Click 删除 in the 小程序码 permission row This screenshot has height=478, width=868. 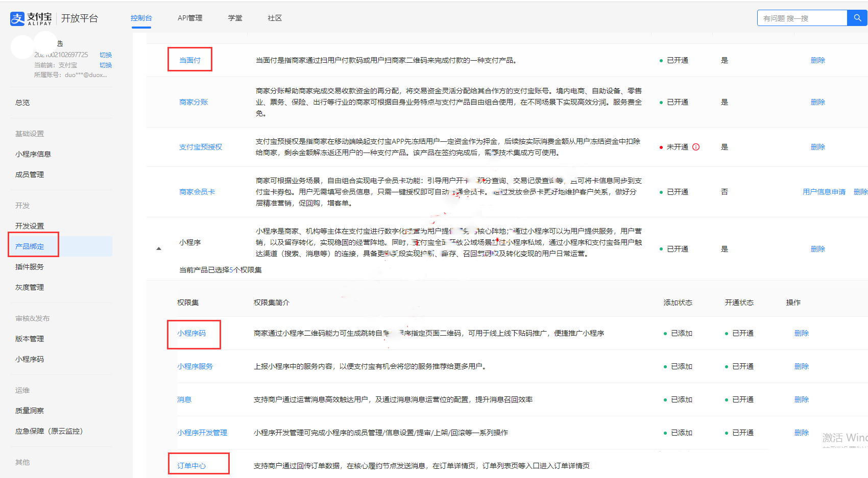(802, 333)
